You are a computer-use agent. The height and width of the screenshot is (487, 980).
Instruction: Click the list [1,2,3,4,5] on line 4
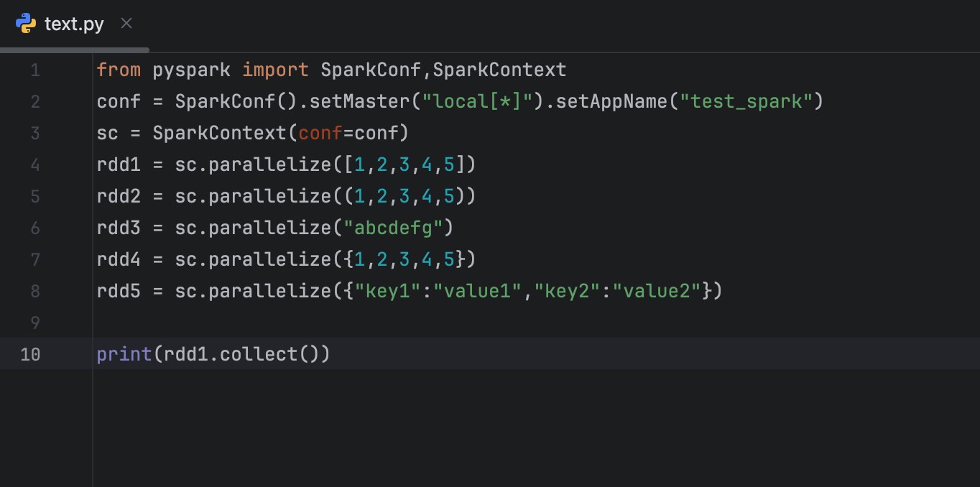[x=404, y=165]
